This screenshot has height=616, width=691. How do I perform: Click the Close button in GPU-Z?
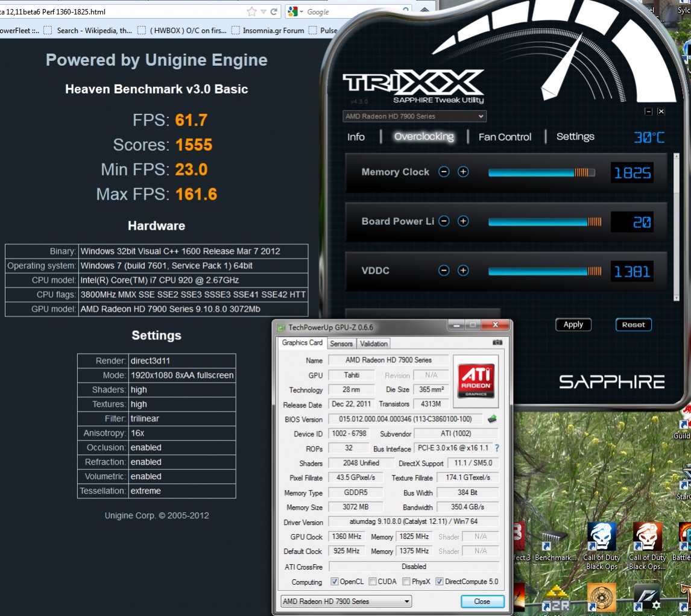coord(482,602)
